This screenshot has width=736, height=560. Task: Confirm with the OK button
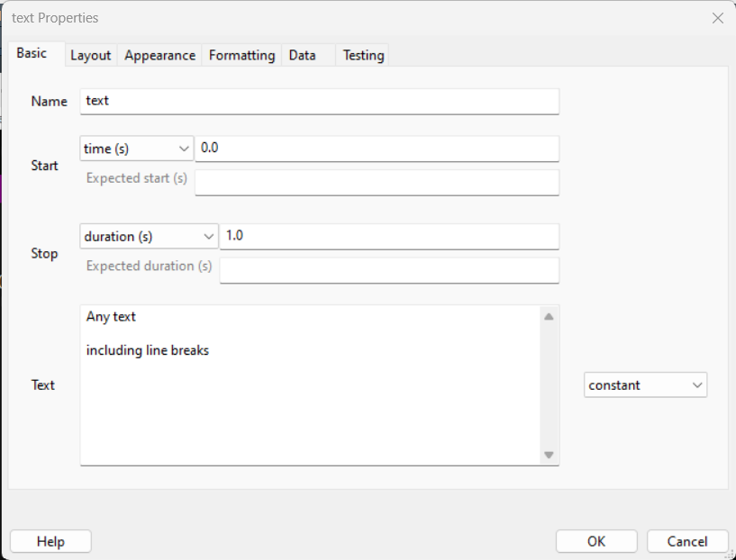[x=596, y=541]
